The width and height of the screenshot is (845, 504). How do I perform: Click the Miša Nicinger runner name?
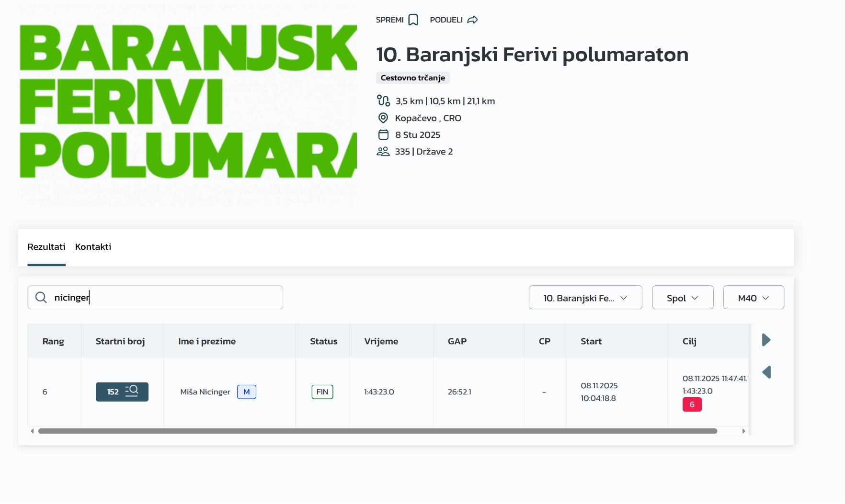click(x=205, y=392)
